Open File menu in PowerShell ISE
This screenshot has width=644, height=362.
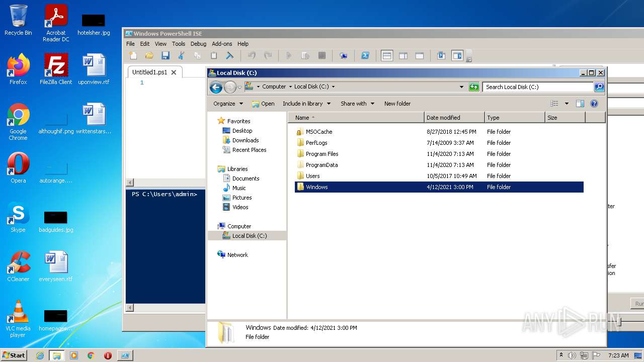pyautogui.click(x=130, y=44)
